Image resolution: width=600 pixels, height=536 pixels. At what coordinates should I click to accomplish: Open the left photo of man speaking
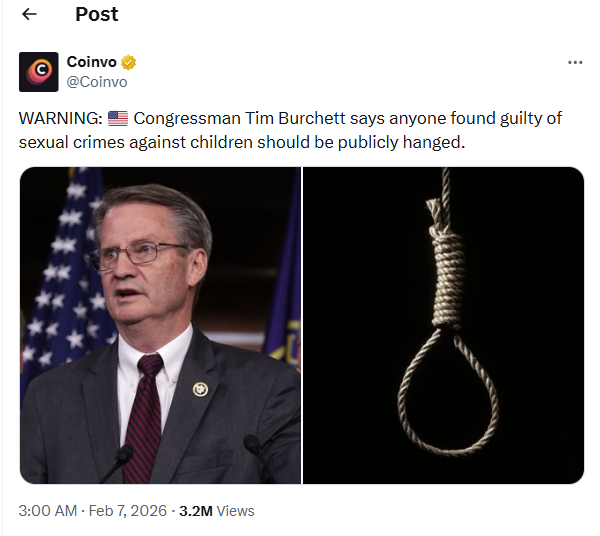click(160, 325)
